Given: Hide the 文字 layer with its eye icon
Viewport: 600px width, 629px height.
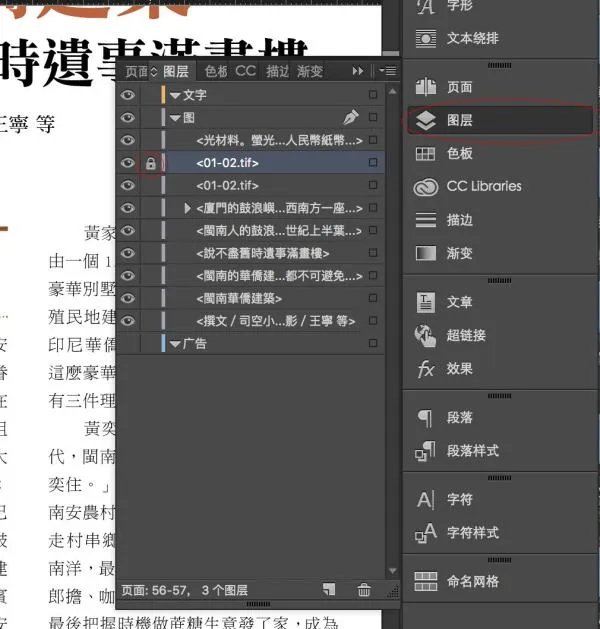Looking at the screenshot, I should point(128,95).
